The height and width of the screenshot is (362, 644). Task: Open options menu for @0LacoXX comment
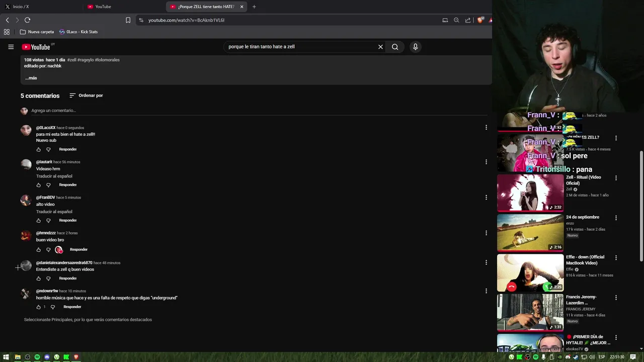[486, 128]
